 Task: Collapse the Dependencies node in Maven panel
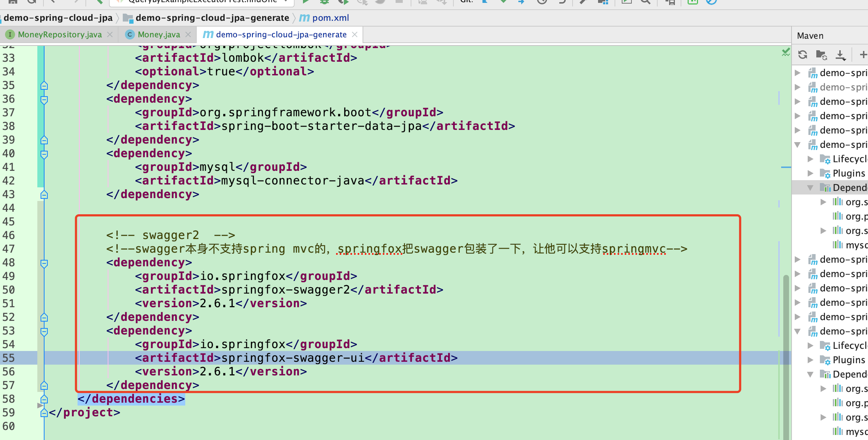pyautogui.click(x=810, y=187)
